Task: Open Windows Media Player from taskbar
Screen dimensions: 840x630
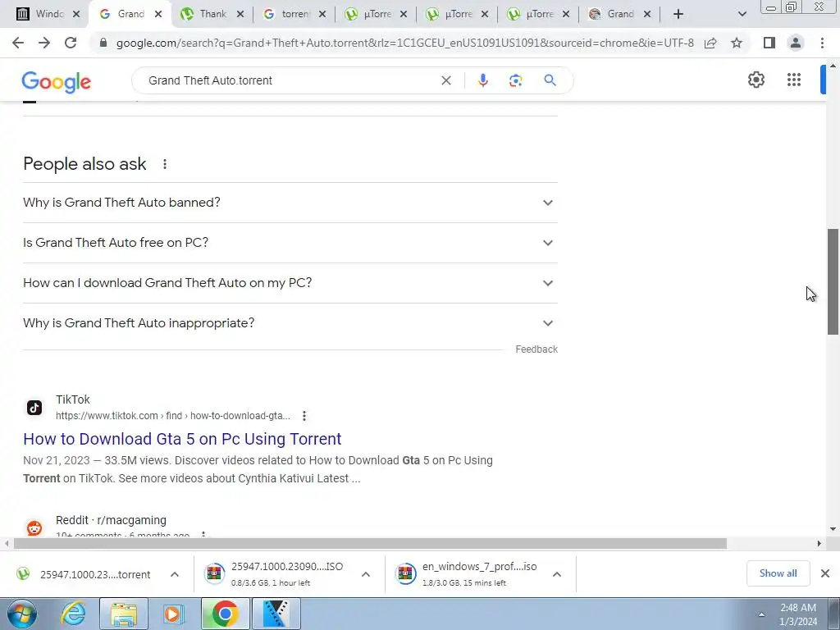Action: click(173, 614)
